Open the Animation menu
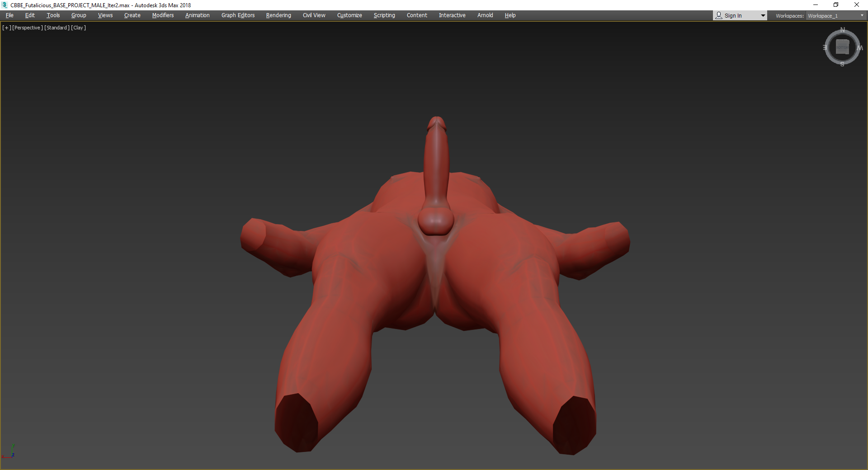The image size is (868, 470). (x=198, y=15)
